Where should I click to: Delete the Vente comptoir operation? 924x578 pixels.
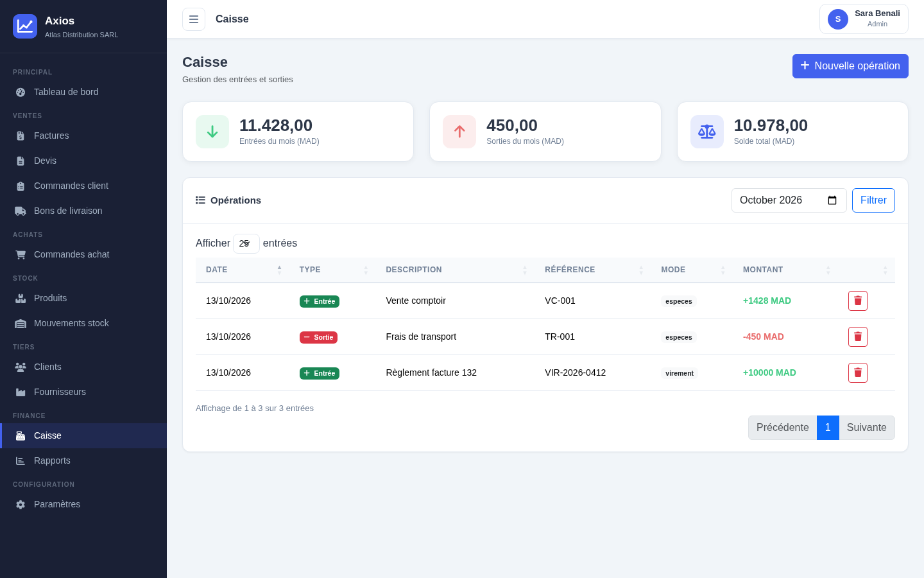[x=858, y=301]
